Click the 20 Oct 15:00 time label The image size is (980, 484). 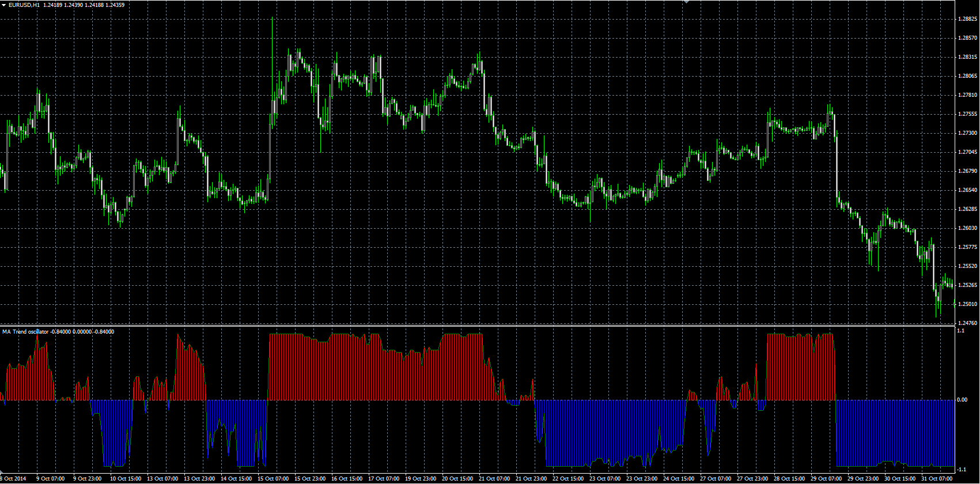(x=457, y=479)
